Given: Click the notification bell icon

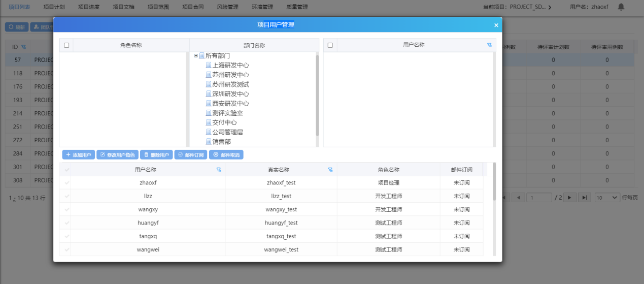Looking at the screenshot, I should pos(621,7).
